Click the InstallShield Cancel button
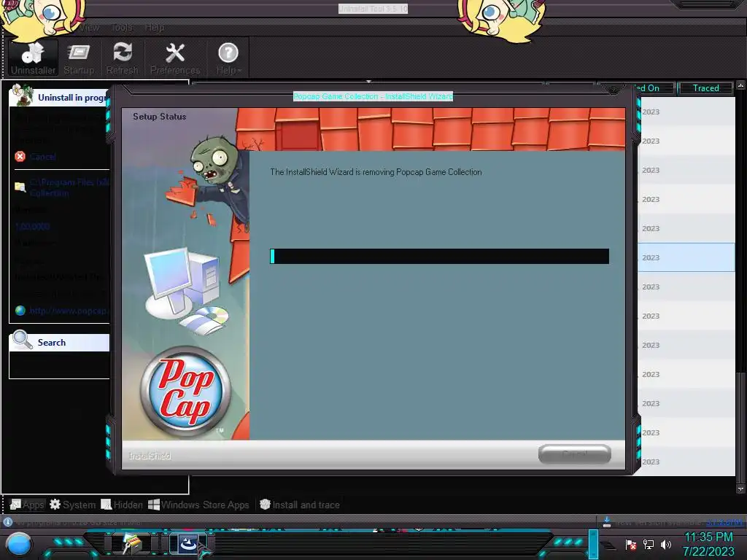Image resolution: width=747 pixels, height=560 pixels. (x=575, y=454)
